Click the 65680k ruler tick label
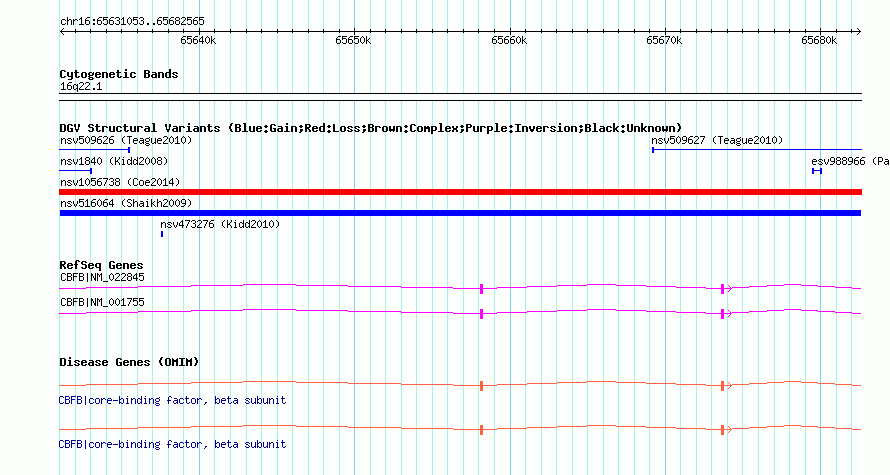890x475 pixels. coord(819,40)
